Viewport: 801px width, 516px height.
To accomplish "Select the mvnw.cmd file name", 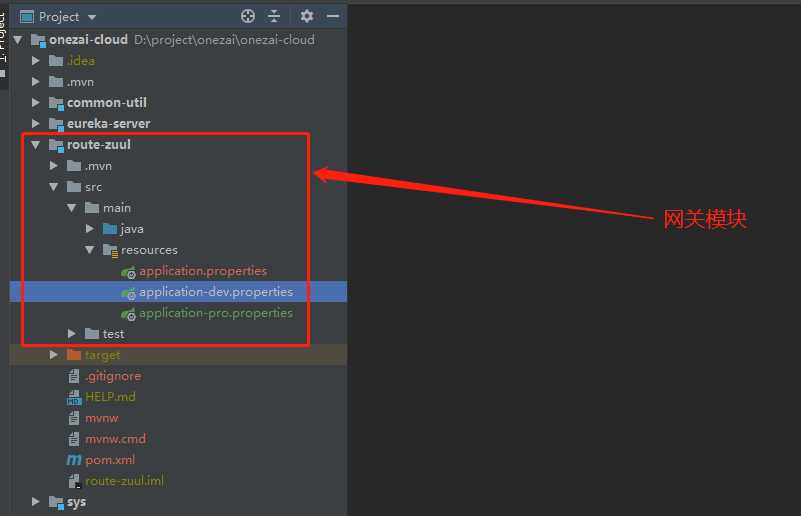I will pos(115,439).
